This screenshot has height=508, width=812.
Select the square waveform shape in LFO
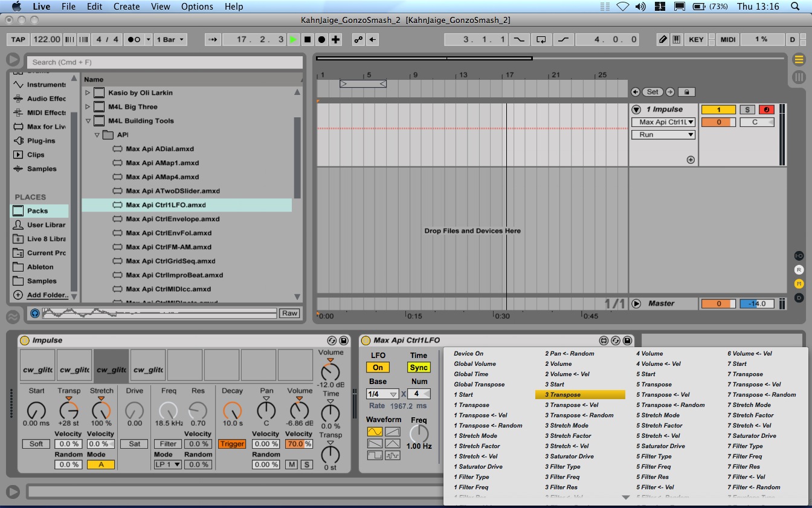tap(375, 455)
